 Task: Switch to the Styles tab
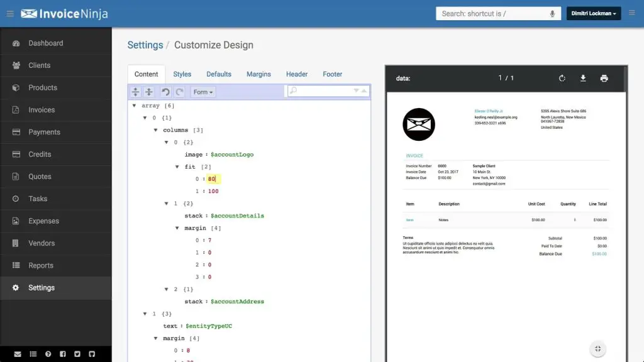(x=182, y=74)
